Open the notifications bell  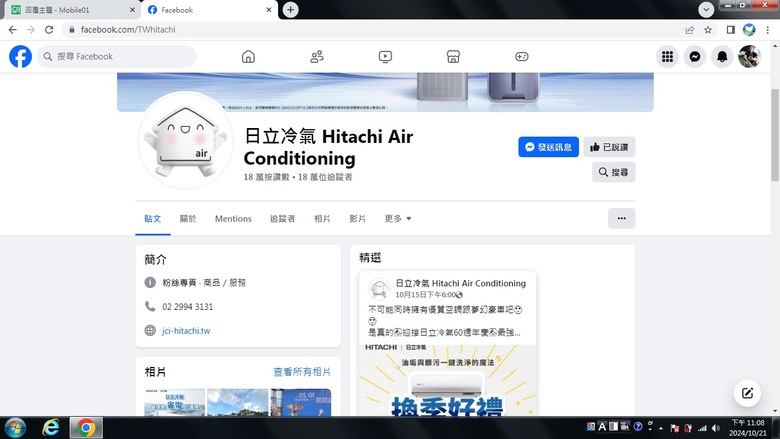722,57
